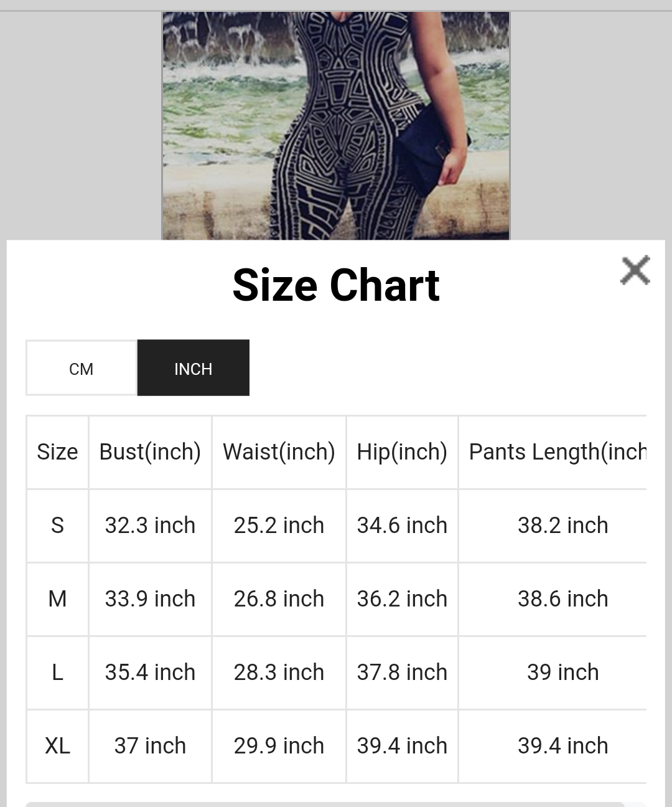Click the 37.8 inch hip value
672x807 pixels.
tap(402, 672)
